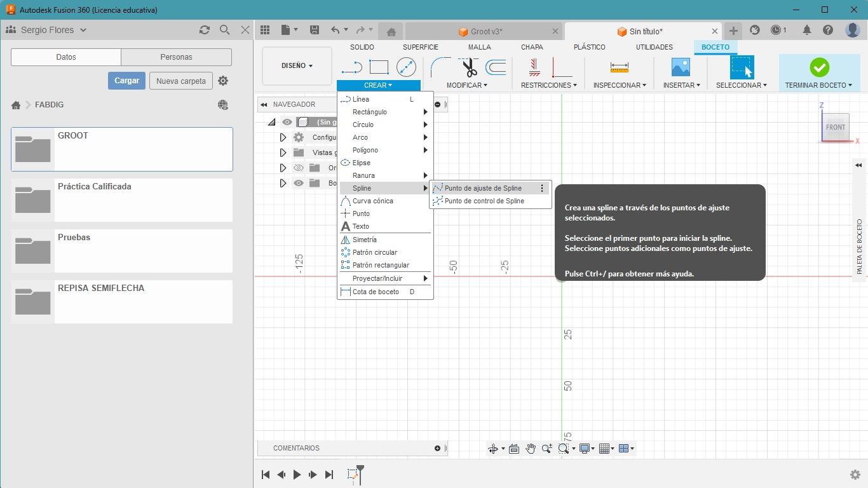The height and width of the screenshot is (488, 868).
Task: Jump to timeline end
Action: [x=329, y=475]
